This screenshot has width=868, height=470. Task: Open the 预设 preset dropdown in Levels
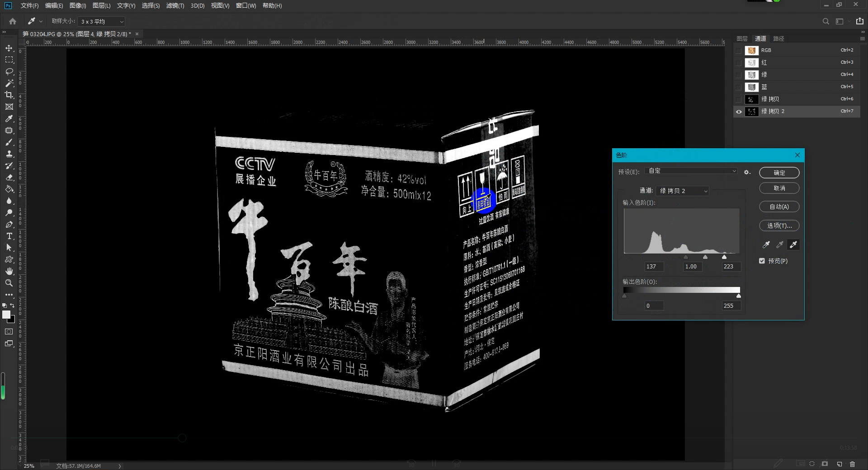click(x=692, y=171)
